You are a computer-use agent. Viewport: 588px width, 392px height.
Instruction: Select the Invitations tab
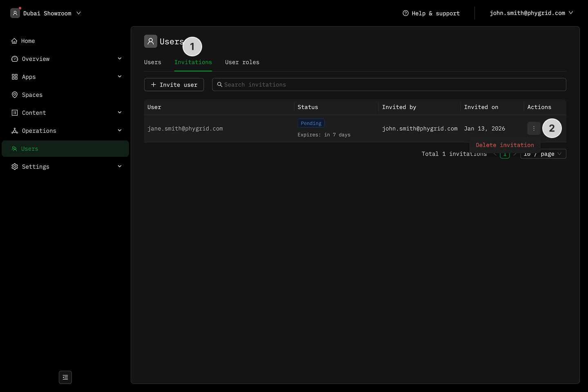[x=193, y=62]
